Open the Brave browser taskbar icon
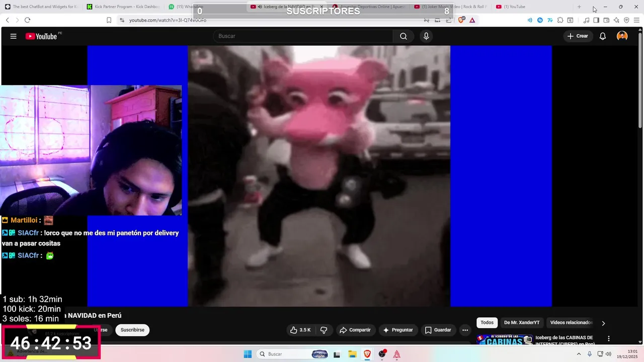The width and height of the screenshot is (644, 362). (367, 354)
